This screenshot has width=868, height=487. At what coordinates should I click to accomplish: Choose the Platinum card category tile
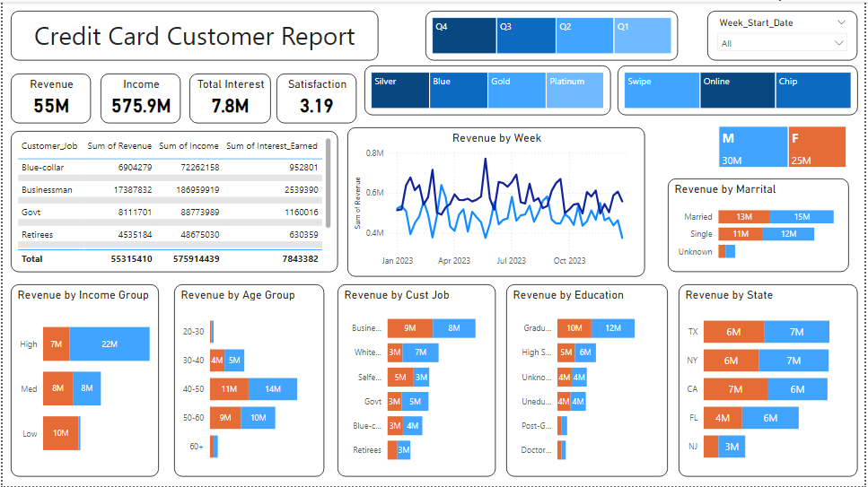[574, 91]
